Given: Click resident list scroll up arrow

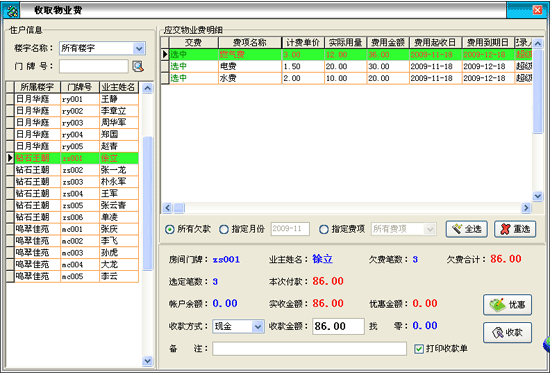Looking at the screenshot, I should 148,88.
